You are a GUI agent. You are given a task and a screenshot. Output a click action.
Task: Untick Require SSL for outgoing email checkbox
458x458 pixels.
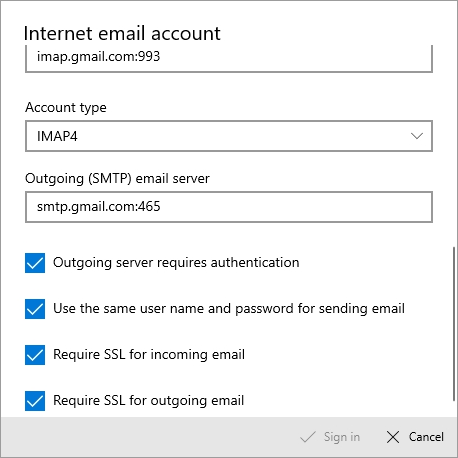click(x=35, y=401)
